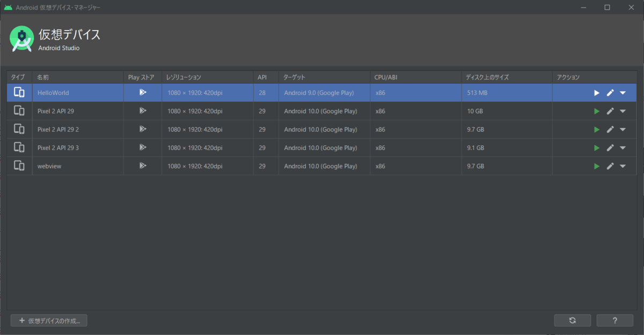Screen dimensions: 644x335
Task: Open the webview row's action dropdown
Action: coord(623,166)
